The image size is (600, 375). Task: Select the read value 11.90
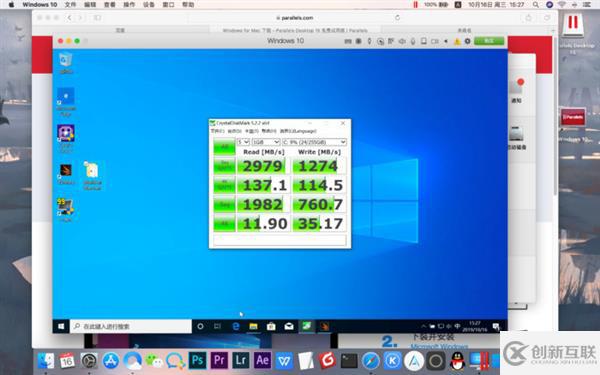pyautogui.click(x=264, y=223)
